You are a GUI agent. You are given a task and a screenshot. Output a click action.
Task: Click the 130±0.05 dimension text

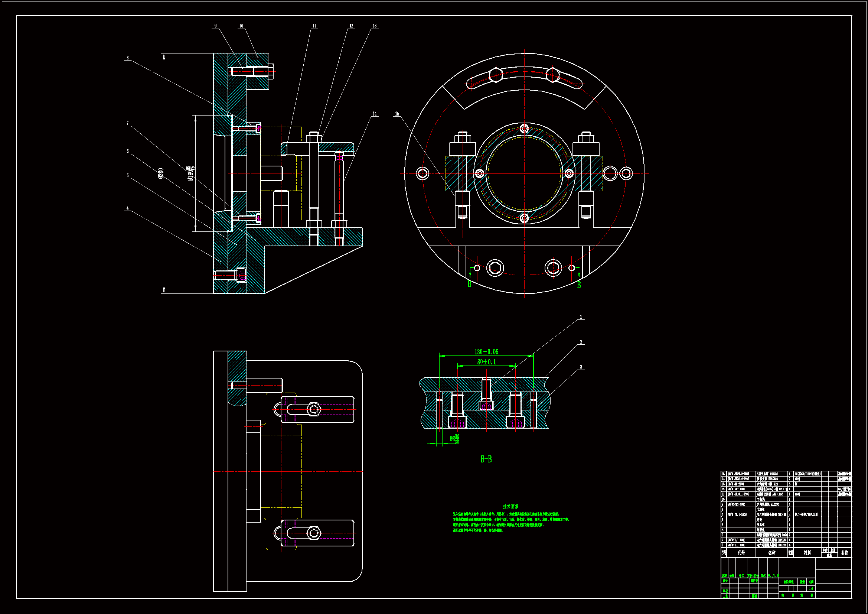click(486, 352)
